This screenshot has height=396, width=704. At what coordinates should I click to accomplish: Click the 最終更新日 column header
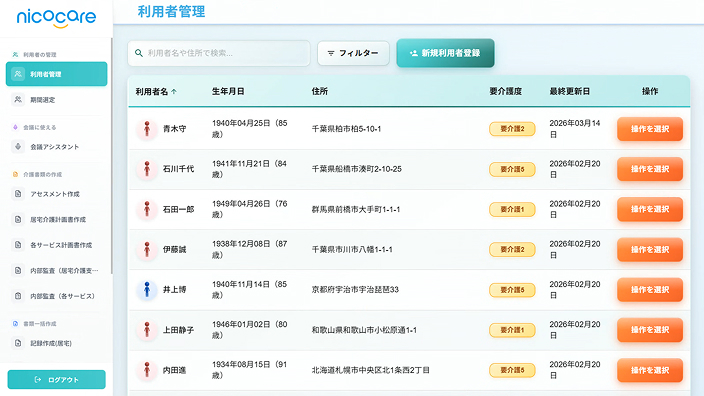click(570, 91)
